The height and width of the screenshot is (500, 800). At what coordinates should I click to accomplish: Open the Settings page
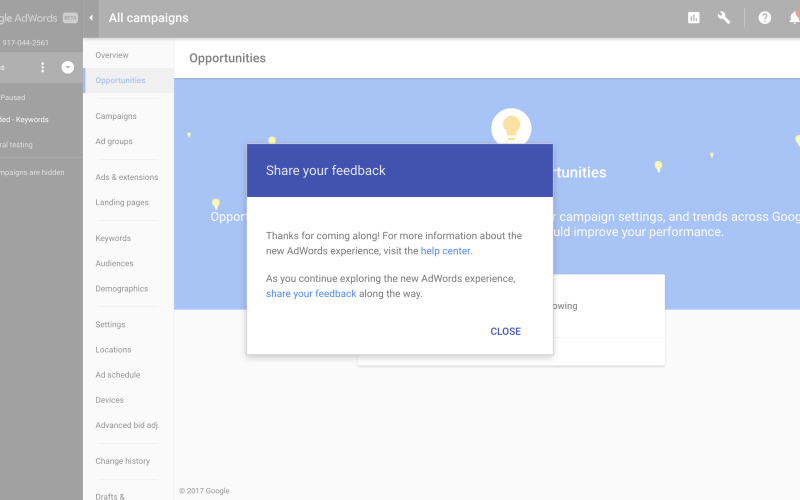110,324
